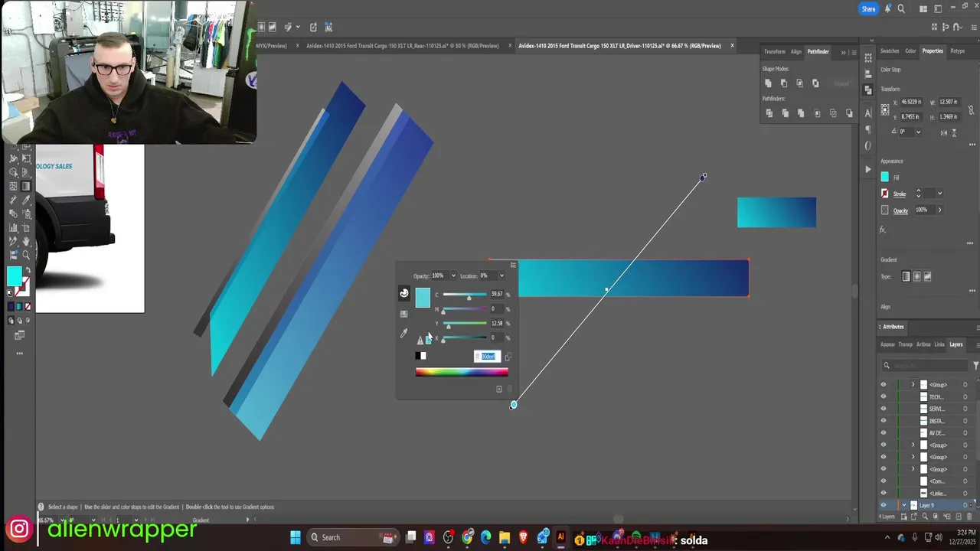Select the Zoom tool in the toolbar
Screen dimensions: 980x551
pos(25,255)
